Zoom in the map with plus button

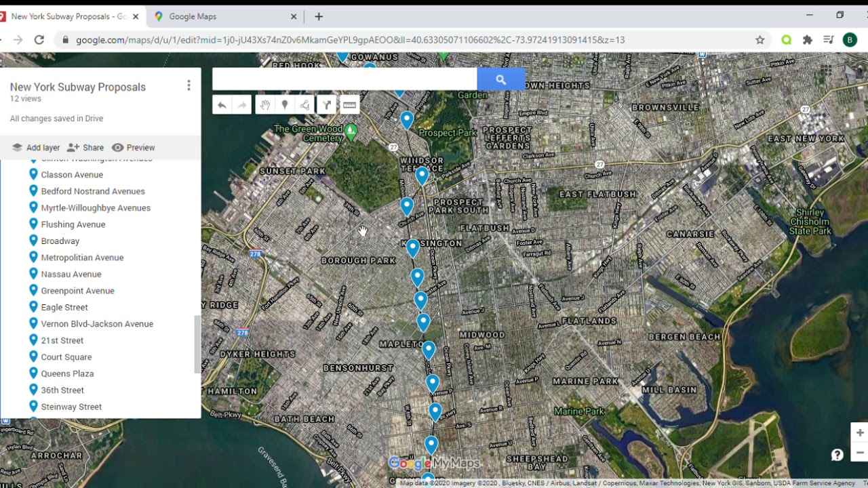coord(860,432)
